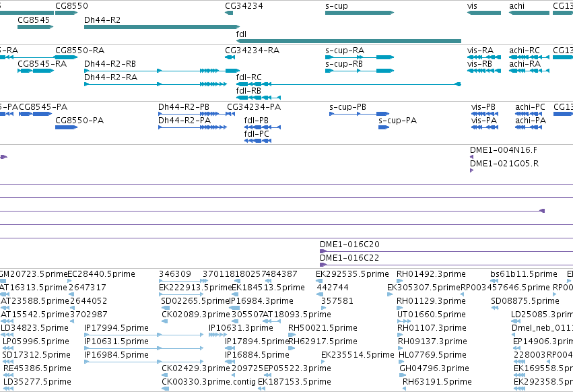Click EST LD34823.5prime
Image resolution: width=573 pixels, height=392 pixels.
[35, 328]
